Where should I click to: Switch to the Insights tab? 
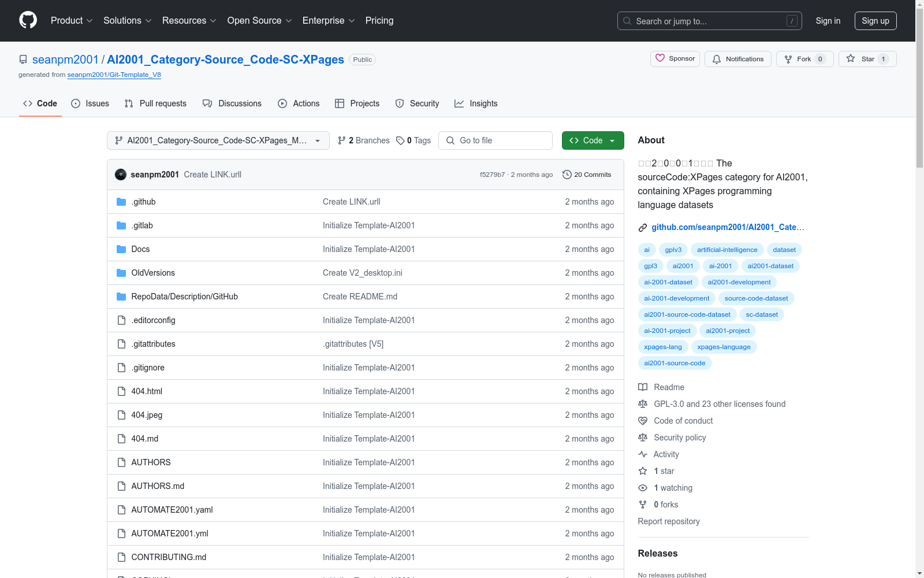point(476,103)
